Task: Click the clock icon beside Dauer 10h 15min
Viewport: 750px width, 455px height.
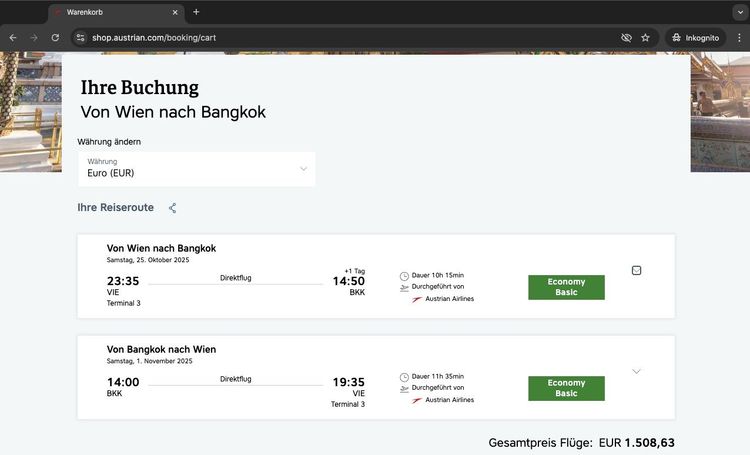Action: pos(404,276)
